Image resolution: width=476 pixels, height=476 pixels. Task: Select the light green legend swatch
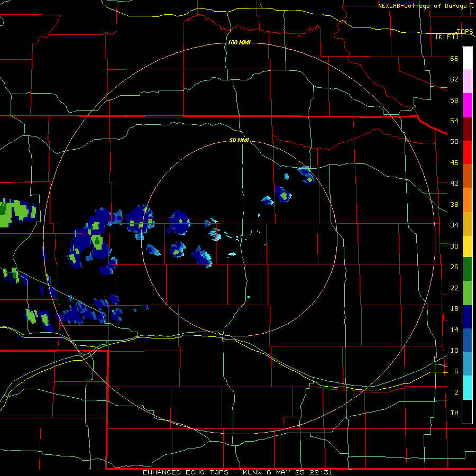[x=467, y=293]
